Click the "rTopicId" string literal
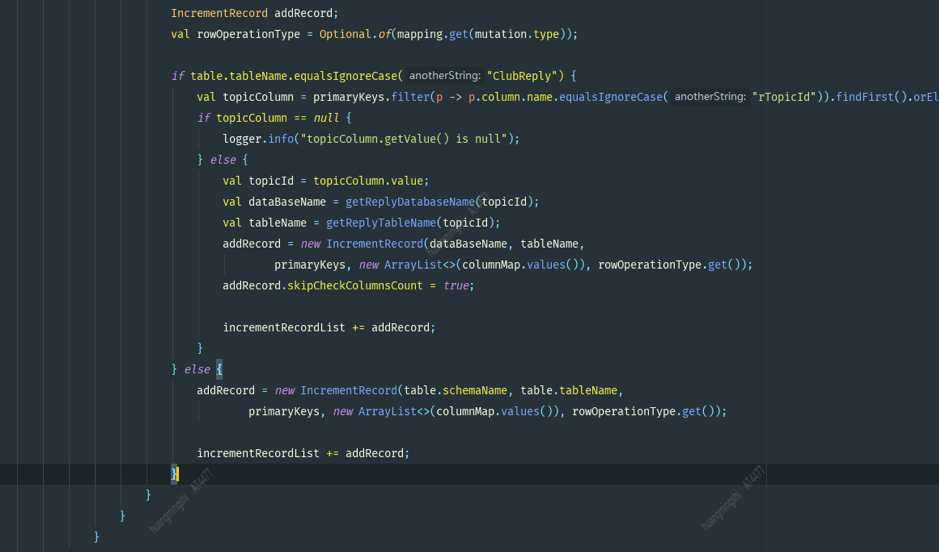Image resolution: width=939 pixels, height=552 pixels. (x=785, y=97)
